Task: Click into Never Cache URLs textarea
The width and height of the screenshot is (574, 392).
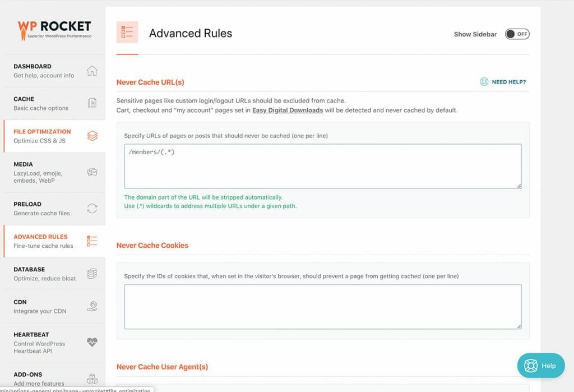Action: point(322,167)
